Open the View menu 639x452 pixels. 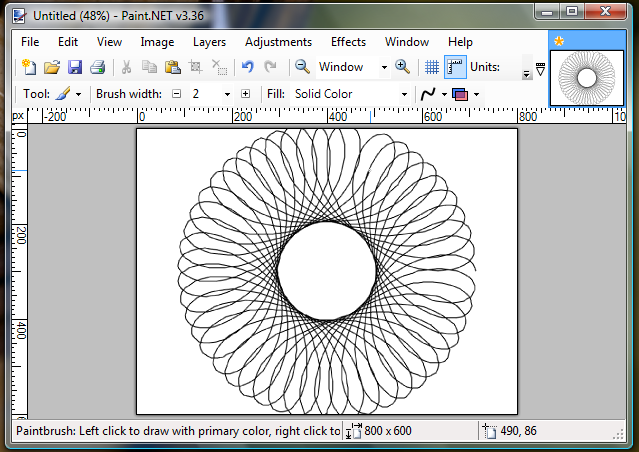[109, 42]
